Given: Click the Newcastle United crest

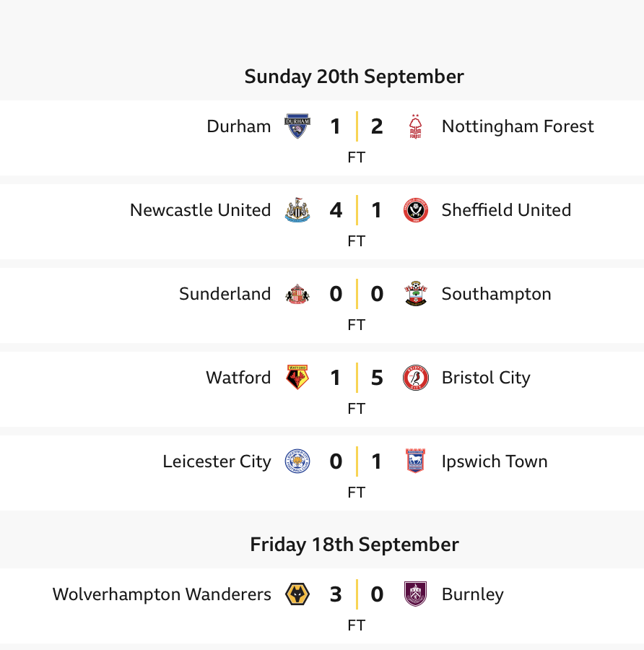Looking at the screenshot, I should (297, 209).
